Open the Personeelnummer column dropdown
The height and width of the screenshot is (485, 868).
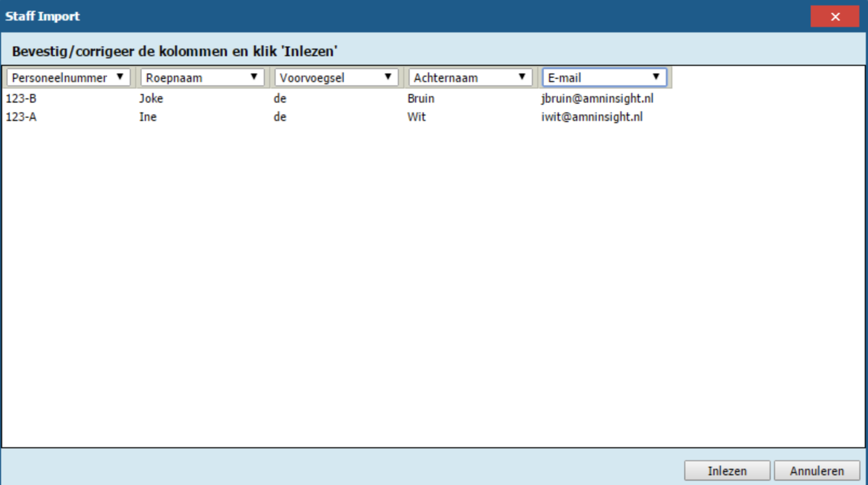[x=68, y=78]
